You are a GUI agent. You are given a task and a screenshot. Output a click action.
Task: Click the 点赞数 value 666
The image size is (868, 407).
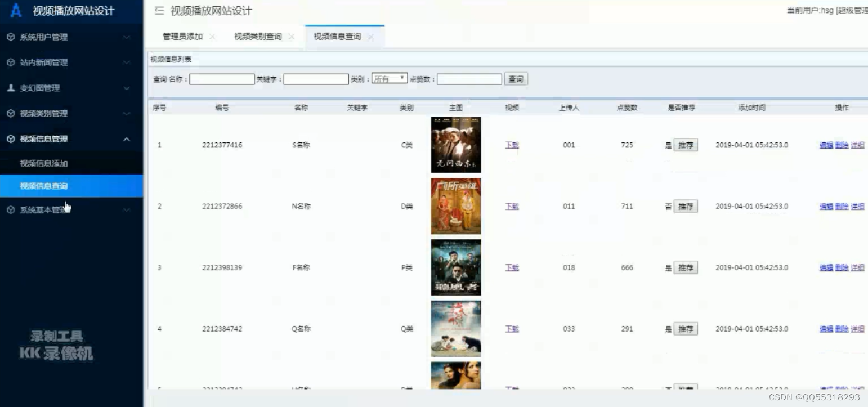click(x=627, y=268)
